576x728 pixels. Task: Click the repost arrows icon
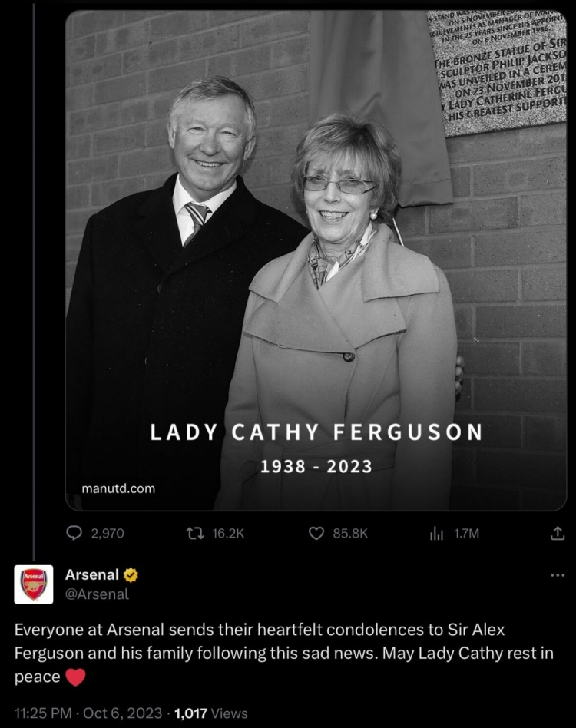[x=196, y=533]
